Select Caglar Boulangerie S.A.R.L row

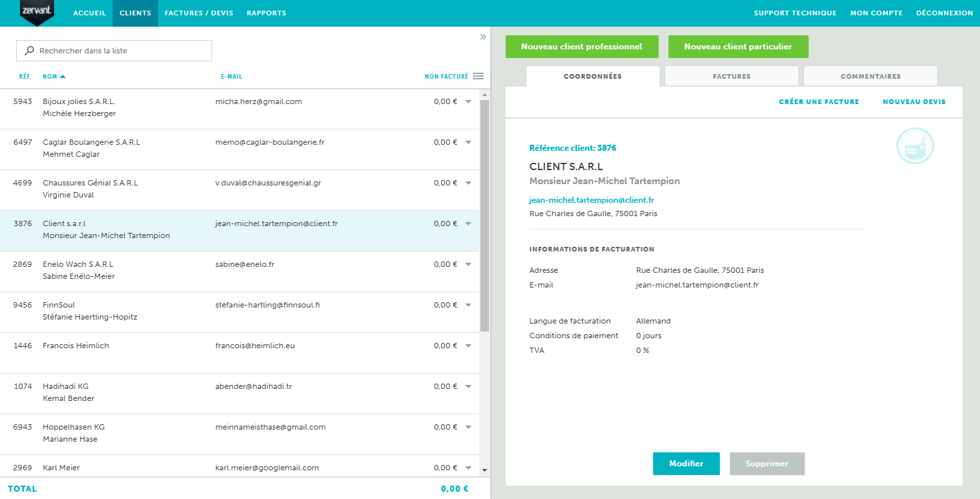pos(239,149)
